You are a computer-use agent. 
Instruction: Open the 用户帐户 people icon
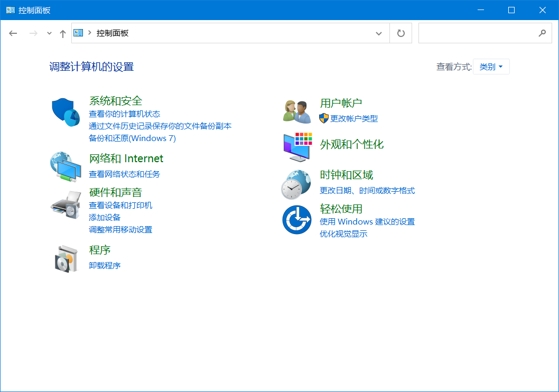296,111
